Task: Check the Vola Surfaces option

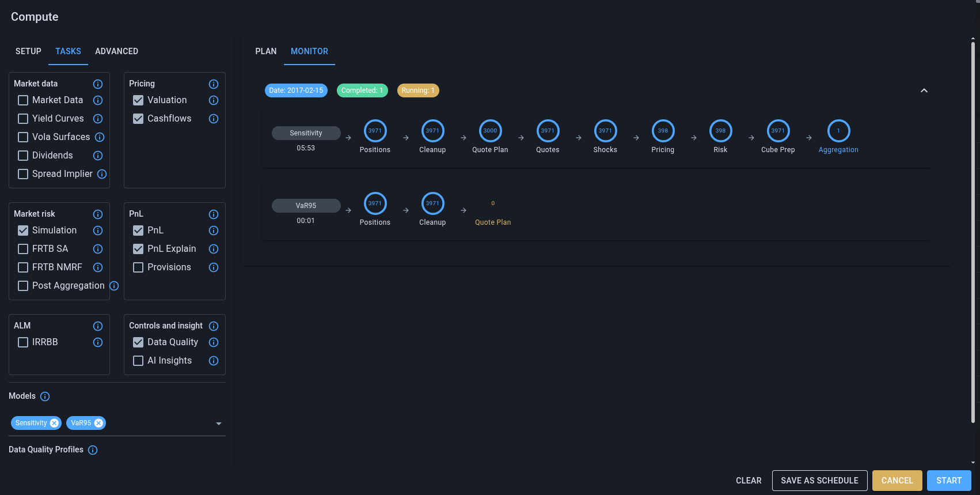Action: 23,137
